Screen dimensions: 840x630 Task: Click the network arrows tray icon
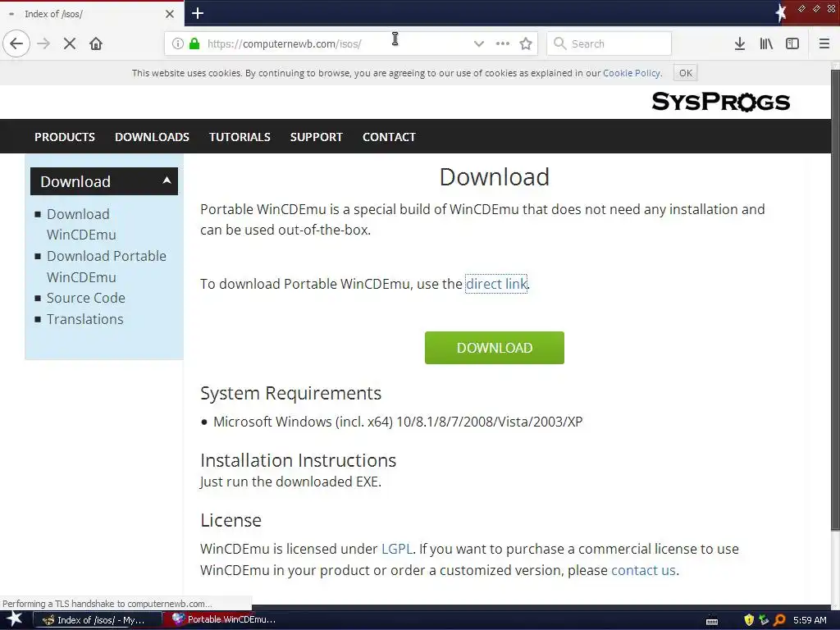coord(764,620)
